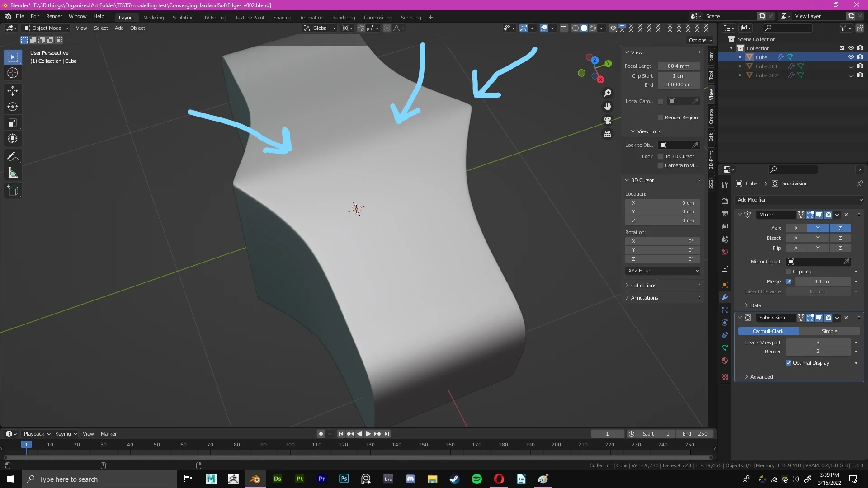Click the Blender taskbar icon on Windows
868x488 pixels.
255,479
